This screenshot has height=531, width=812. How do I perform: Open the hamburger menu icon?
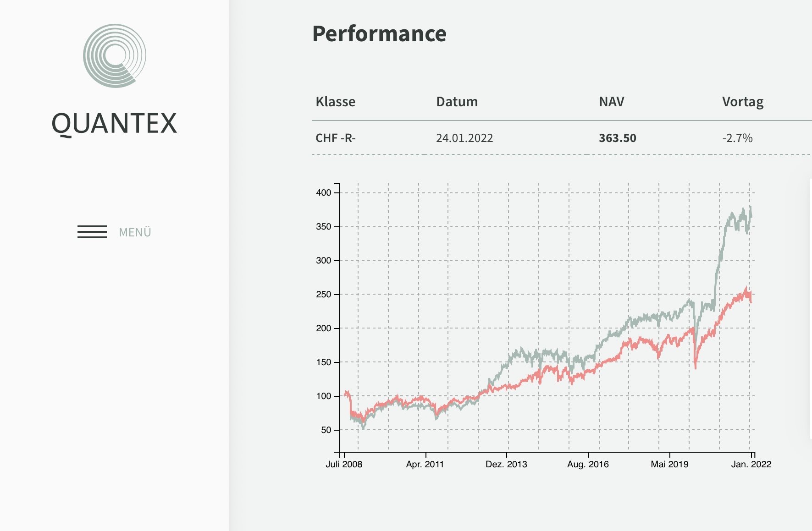pos(92,232)
